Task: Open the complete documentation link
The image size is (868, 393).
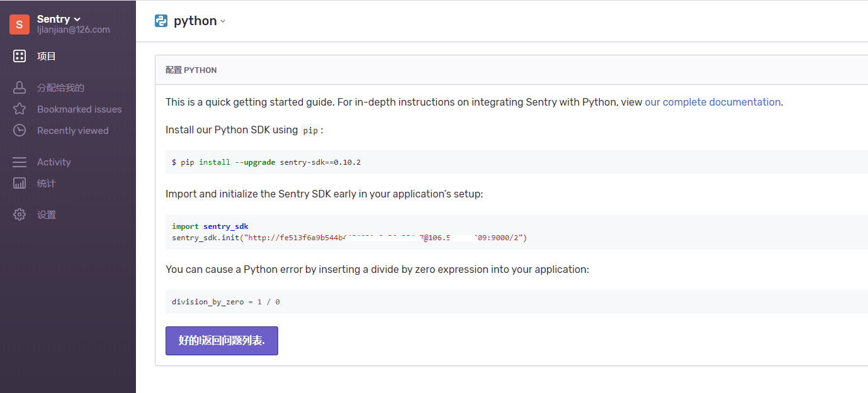Action: pyautogui.click(x=712, y=102)
